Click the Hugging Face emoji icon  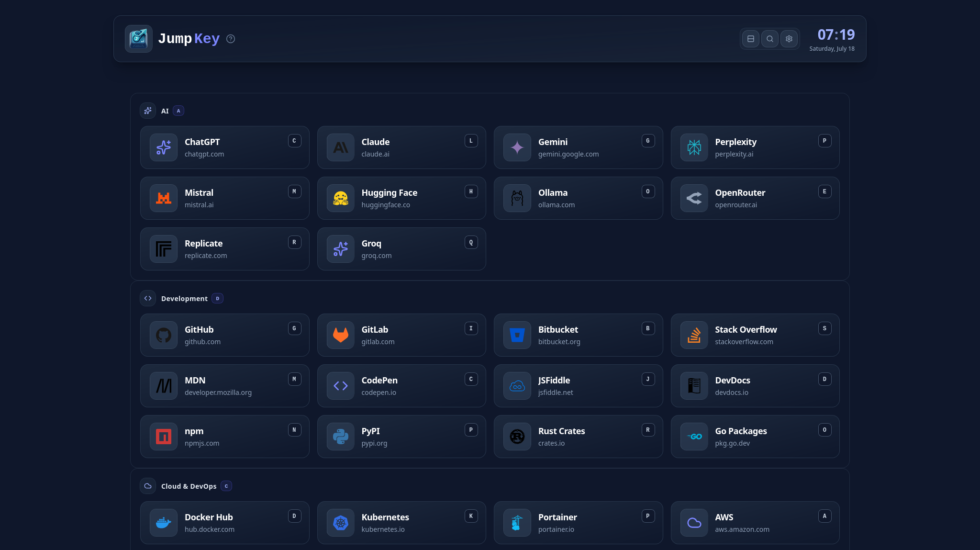point(341,198)
